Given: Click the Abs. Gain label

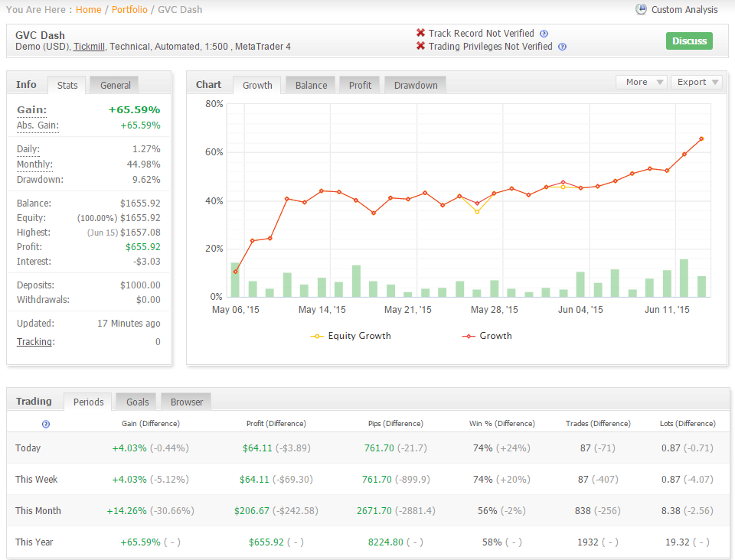Looking at the screenshot, I should (38, 125).
